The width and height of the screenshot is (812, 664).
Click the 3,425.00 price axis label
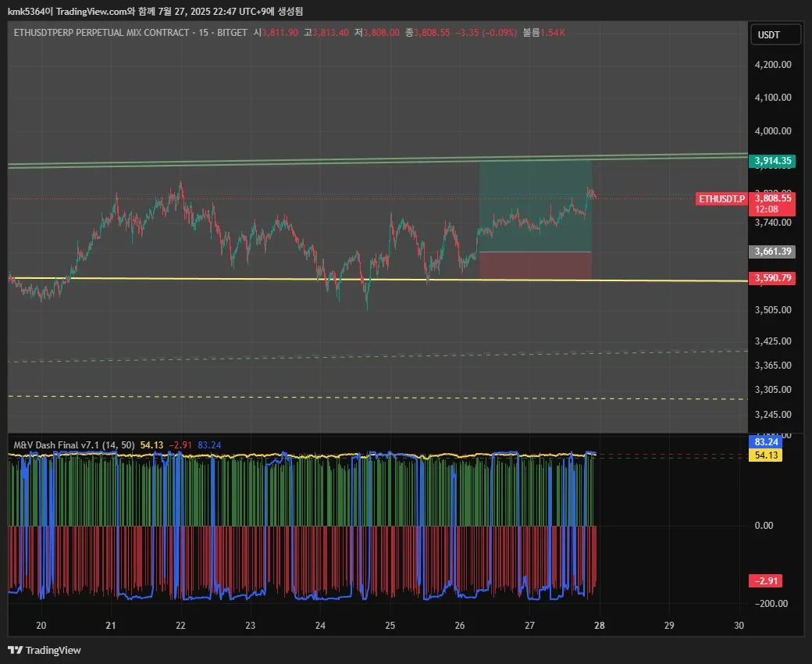point(773,341)
